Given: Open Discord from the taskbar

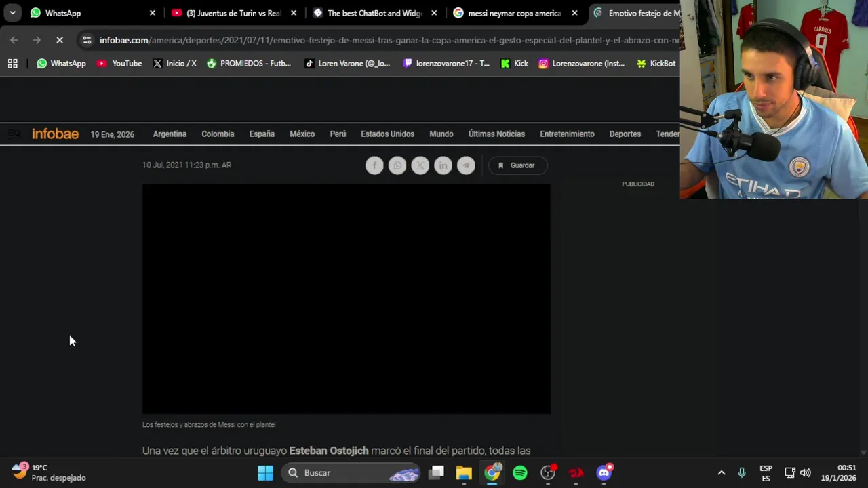Looking at the screenshot, I should [x=604, y=472].
